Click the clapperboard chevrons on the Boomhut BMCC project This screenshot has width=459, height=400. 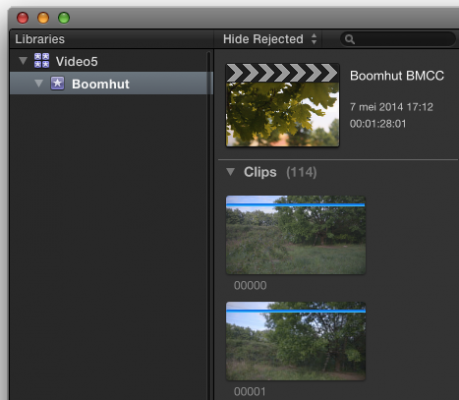pyautogui.click(x=282, y=73)
